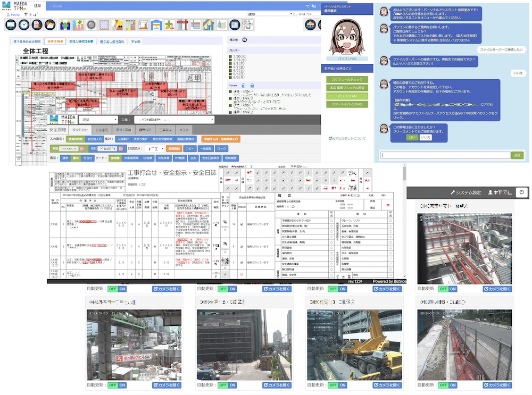Click the water drop toolbar icon
The height and width of the screenshot is (395, 532).
(x=221, y=25)
